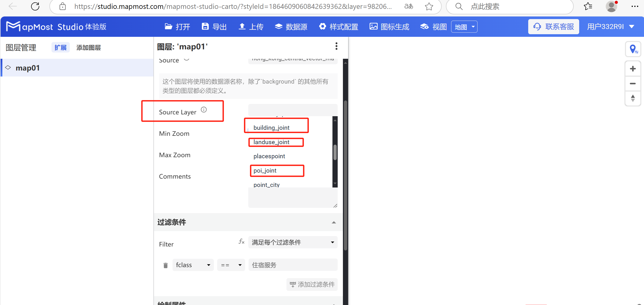Open the layer options kebab menu
The image size is (644, 305).
(x=336, y=46)
